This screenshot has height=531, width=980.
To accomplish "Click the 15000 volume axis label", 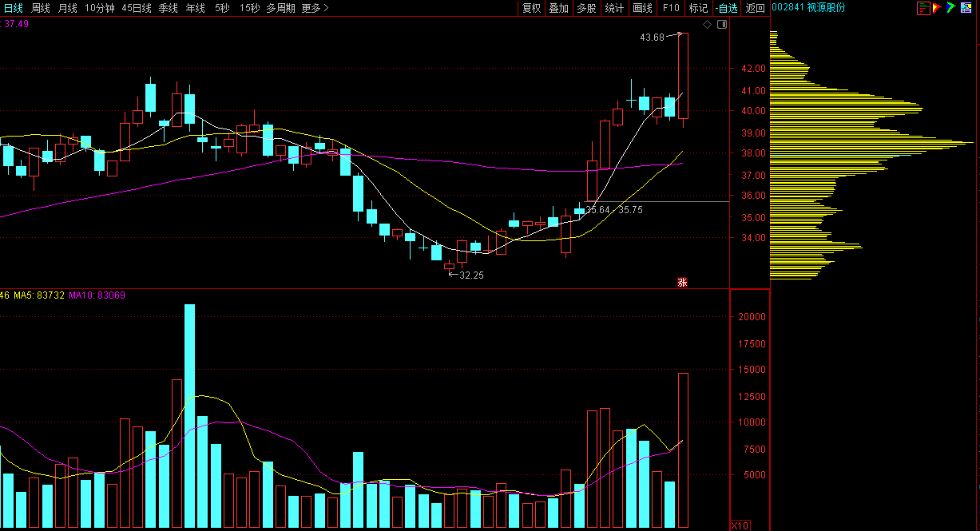I will pos(752,370).
